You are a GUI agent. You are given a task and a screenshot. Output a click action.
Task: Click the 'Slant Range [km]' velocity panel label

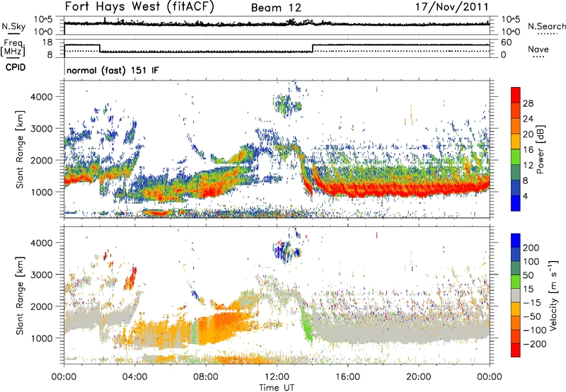[x=20, y=295]
